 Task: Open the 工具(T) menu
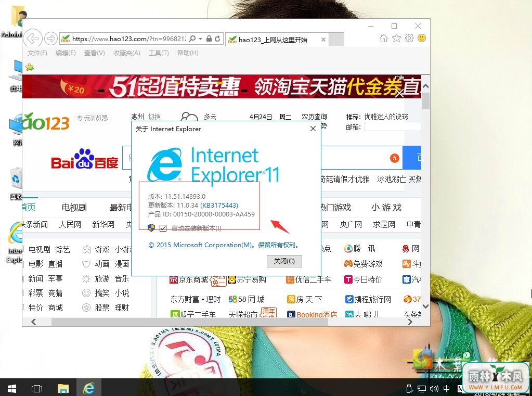tap(159, 53)
